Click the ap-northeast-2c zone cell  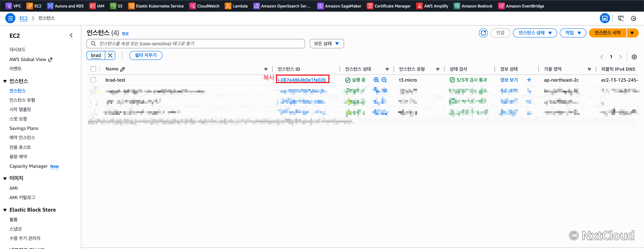point(561,80)
